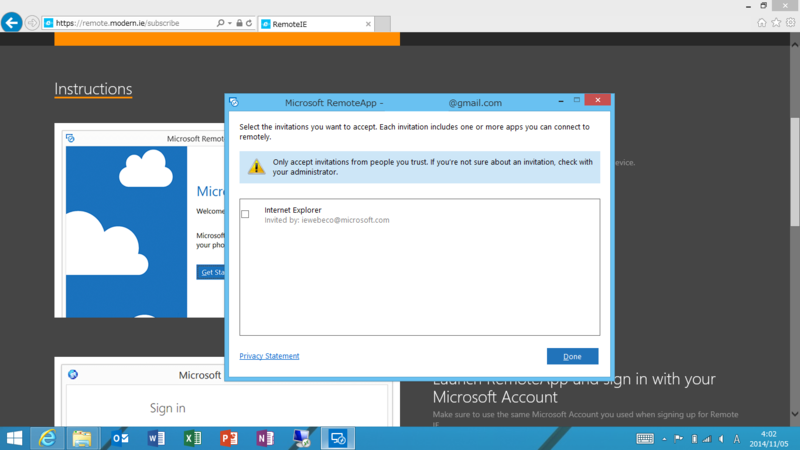Screen dimensions: 800x450
Task: Click the Home icon in browser
Action: [x=762, y=22]
